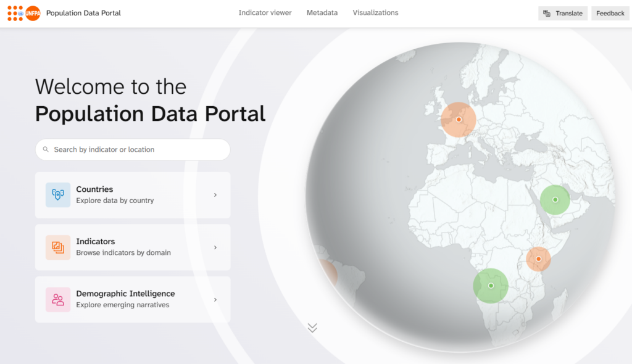
Task: Focus the indicator or location search field
Action: [133, 149]
